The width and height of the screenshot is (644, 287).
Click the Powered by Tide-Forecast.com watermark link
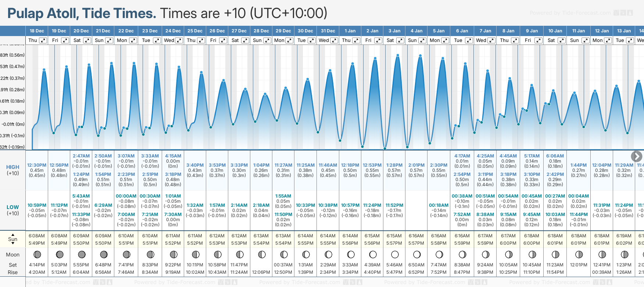pyautogui.click(x=570, y=13)
